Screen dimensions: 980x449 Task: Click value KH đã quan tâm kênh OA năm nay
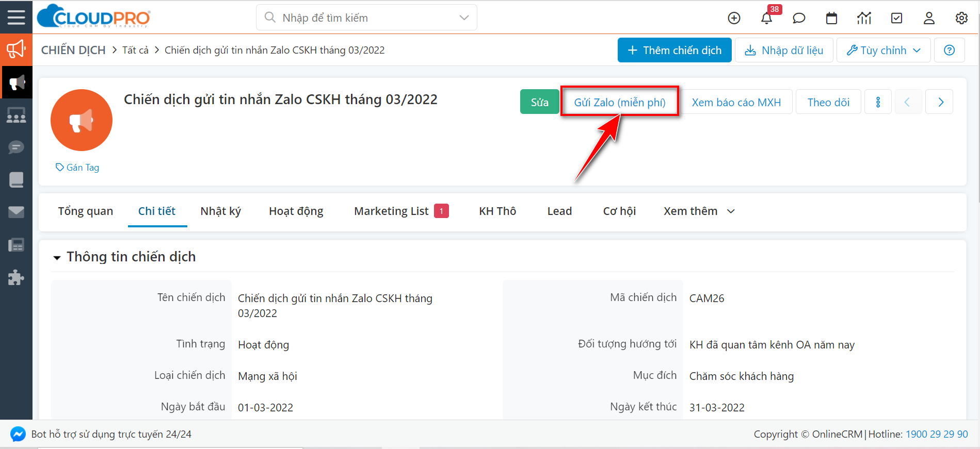772,345
